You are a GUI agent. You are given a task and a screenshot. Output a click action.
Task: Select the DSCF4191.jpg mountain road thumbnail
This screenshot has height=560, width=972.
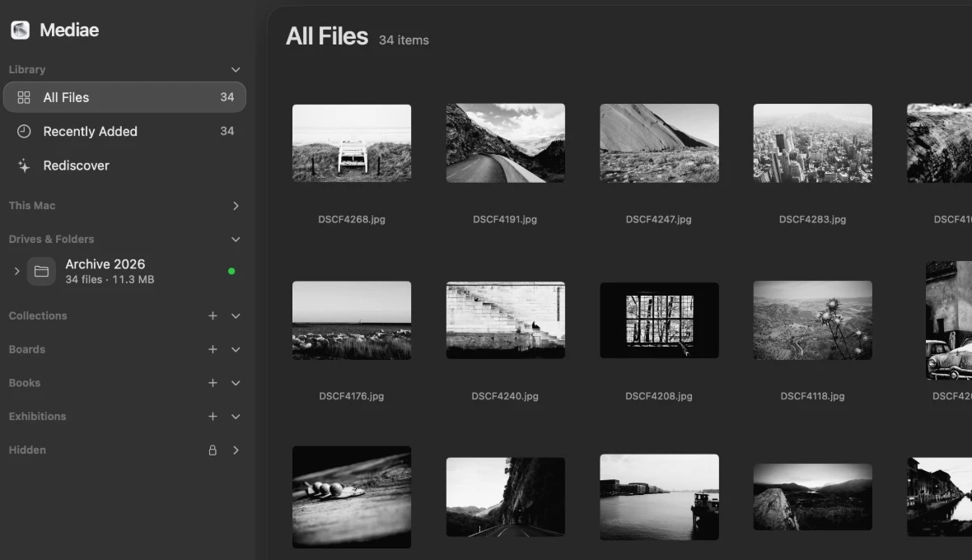click(x=505, y=143)
